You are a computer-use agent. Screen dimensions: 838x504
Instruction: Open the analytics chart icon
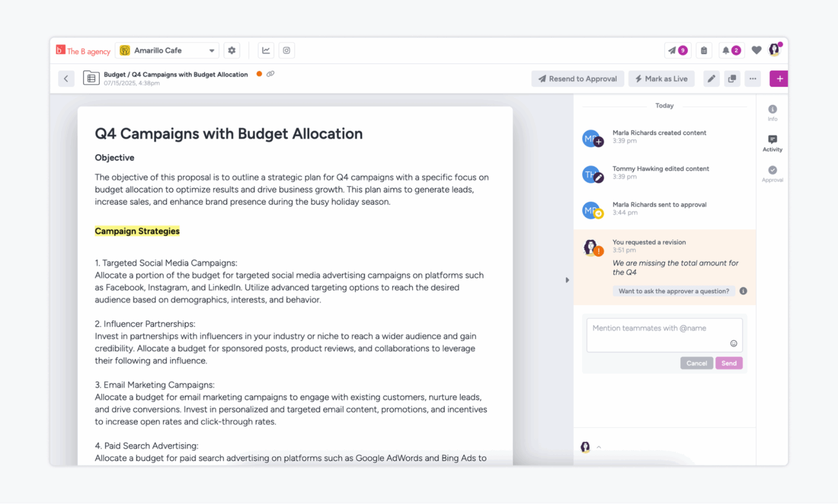[x=266, y=50]
